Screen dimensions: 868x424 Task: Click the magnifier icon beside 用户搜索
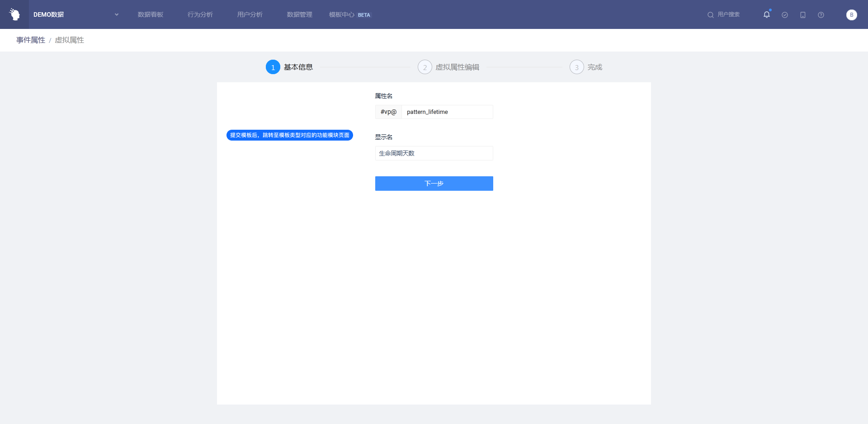tap(711, 15)
